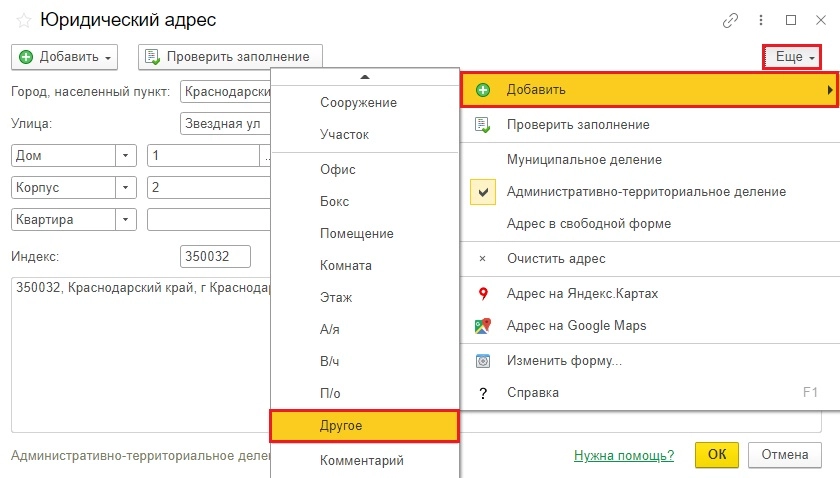The width and height of the screenshot is (840, 478).
Task: Open the three-dot options icon
Action: 761,20
